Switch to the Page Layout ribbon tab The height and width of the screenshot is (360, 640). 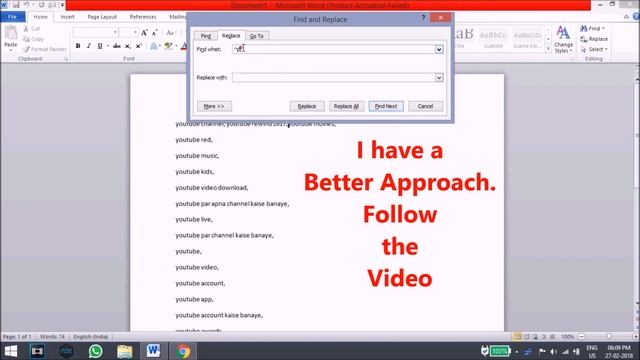click(102, 17)
